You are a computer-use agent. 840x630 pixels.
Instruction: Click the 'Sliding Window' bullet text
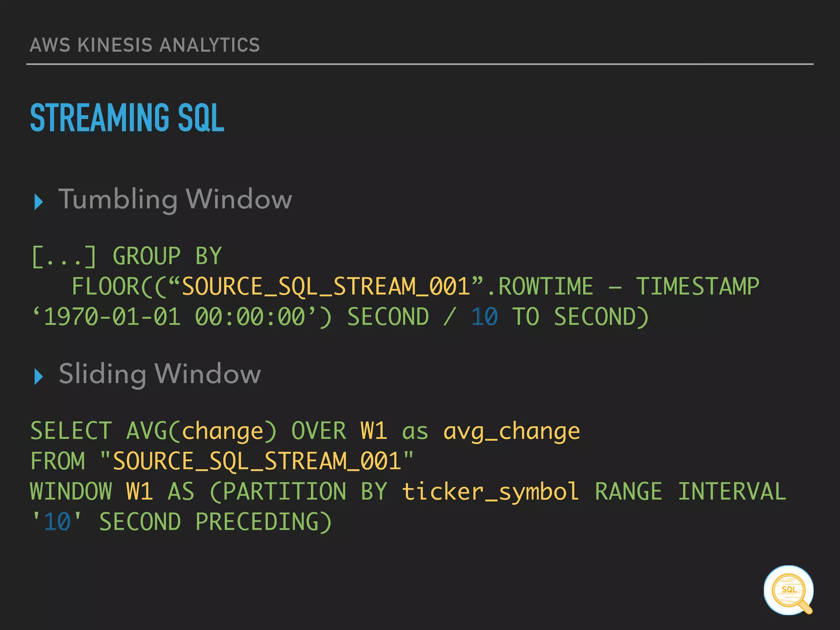click(160, 374)
